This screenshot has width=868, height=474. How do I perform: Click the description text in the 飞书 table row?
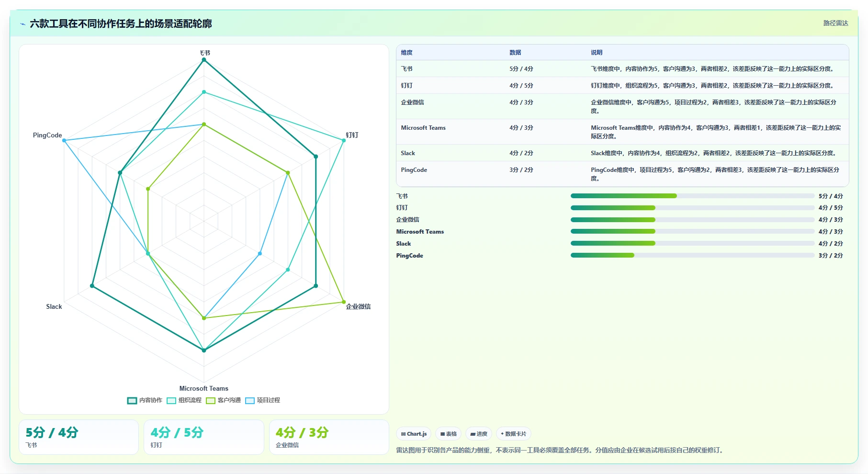coord(713,69)
